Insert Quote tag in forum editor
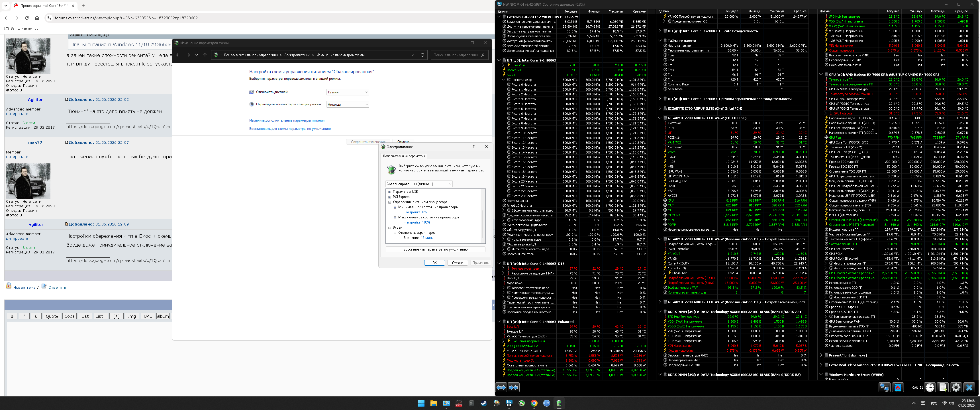Screen dimensions: 980x410 52,316
